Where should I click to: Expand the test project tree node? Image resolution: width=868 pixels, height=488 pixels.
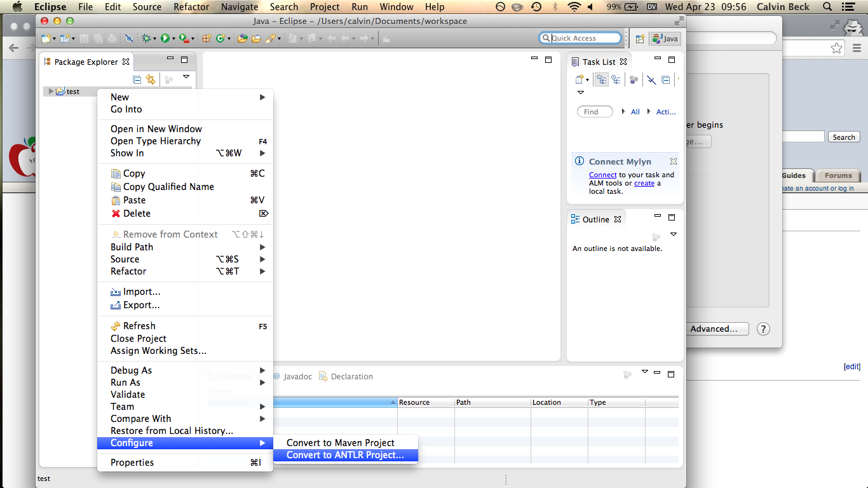[x=51, y=91]
